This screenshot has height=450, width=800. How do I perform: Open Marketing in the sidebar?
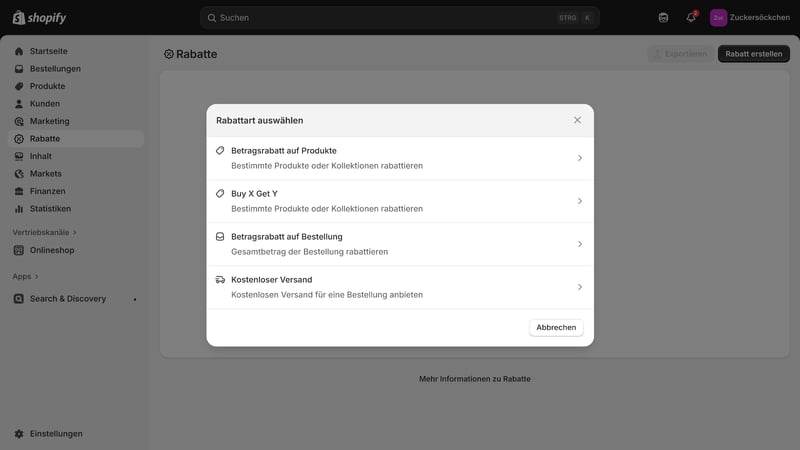pyautogui.click(x=49, y=121)
